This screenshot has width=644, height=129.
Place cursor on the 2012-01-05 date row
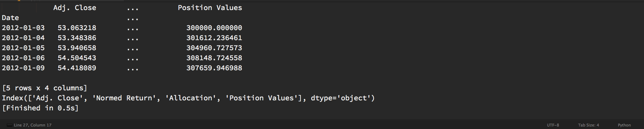(x=122, y=48)
